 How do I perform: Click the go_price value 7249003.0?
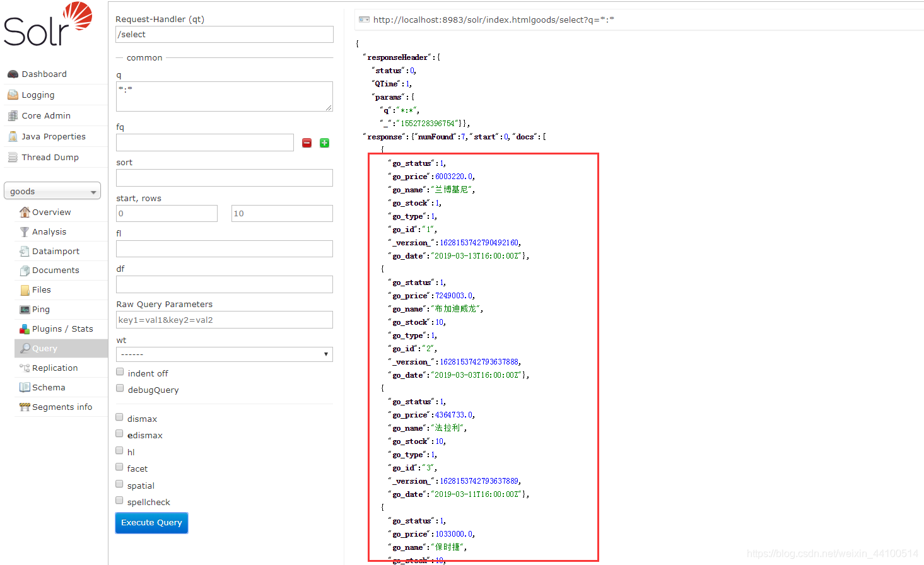pyautogui.click(x=455, y=296)
